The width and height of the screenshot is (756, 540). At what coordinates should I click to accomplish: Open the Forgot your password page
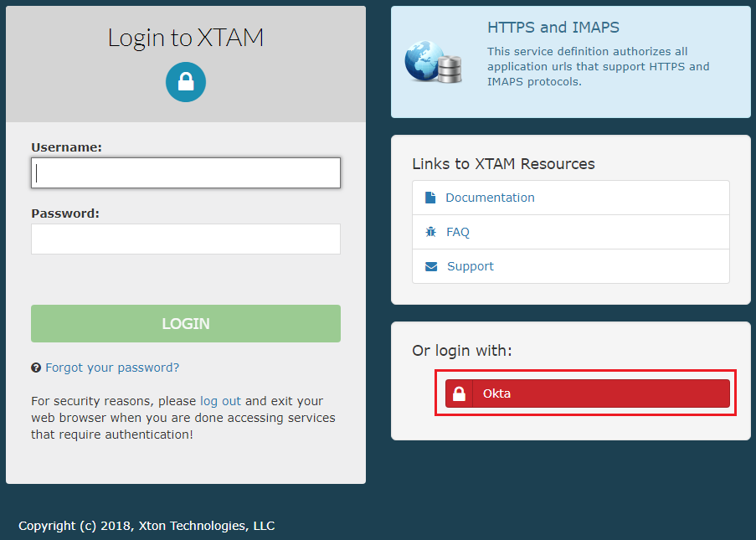pos(111,367)
